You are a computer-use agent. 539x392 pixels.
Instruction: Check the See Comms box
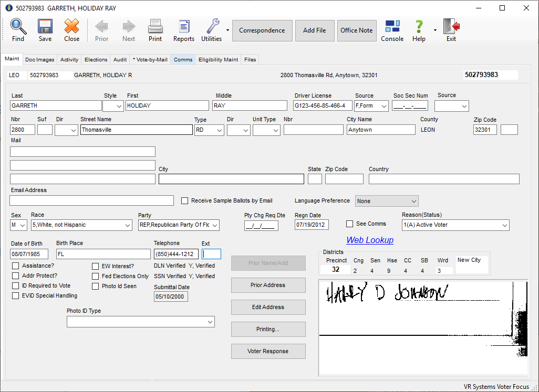349,224
